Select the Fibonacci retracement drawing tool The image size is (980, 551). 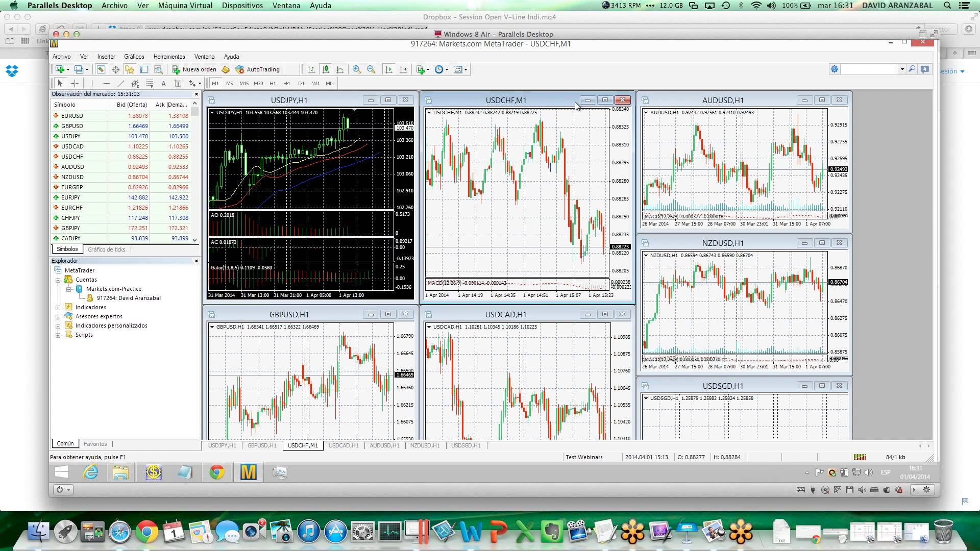tap(149, 83)
